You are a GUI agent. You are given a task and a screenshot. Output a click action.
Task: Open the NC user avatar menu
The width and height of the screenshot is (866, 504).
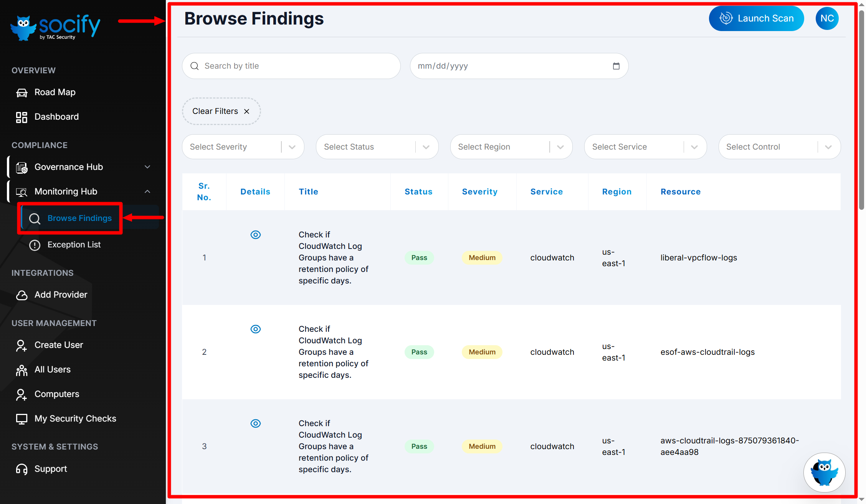pos(826,18)
